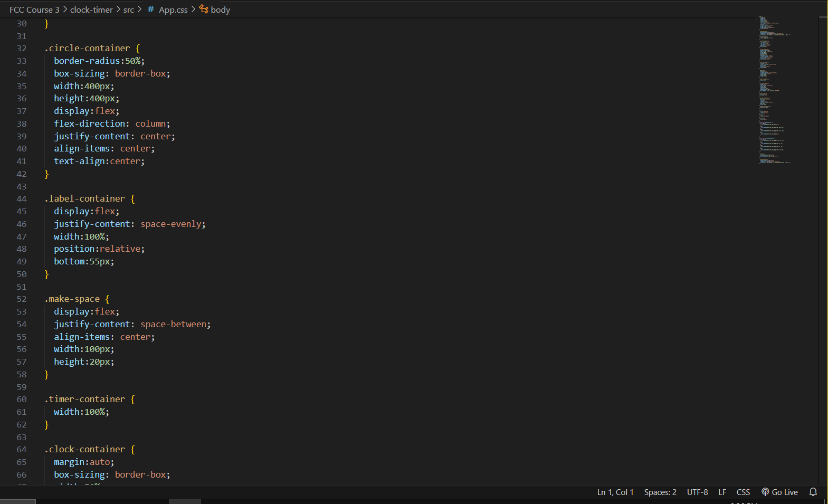
Task: Click the closing brace on line 42
Action: [46, 174]
